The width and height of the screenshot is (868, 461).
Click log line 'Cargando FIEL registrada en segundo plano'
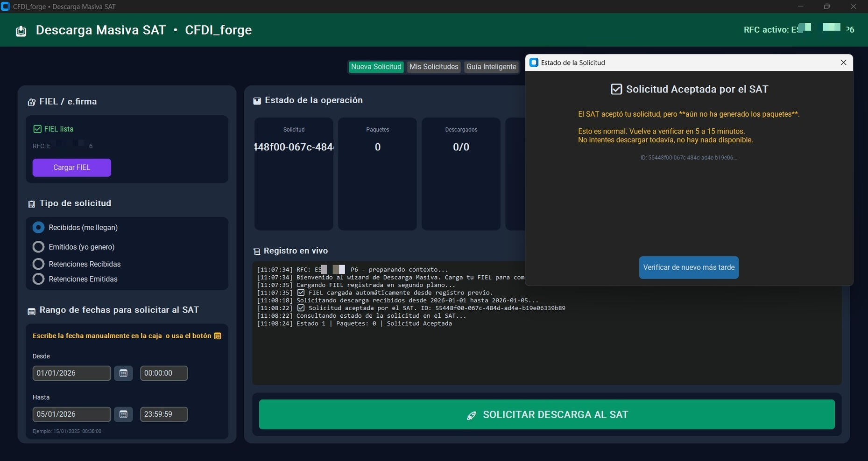click(356, 285)
